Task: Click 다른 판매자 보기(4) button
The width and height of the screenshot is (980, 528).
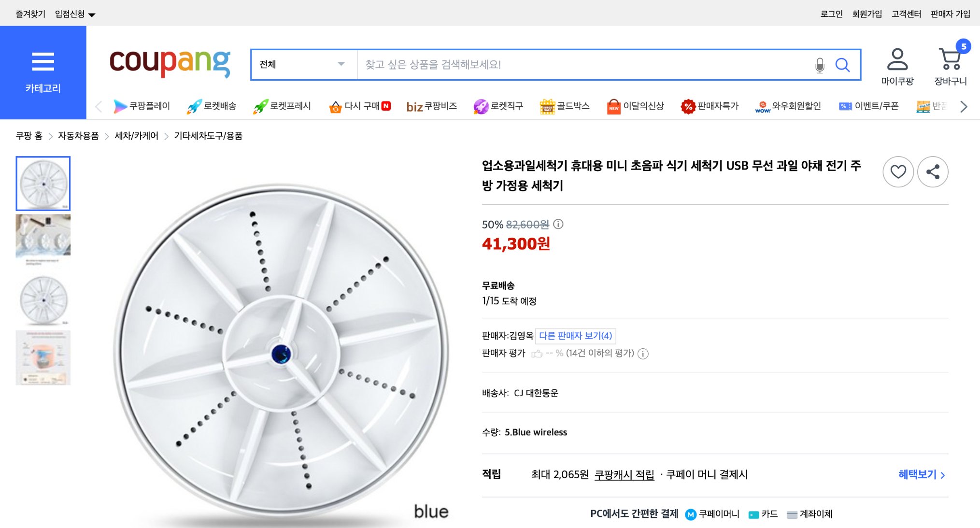Action: tap(576, 336)
